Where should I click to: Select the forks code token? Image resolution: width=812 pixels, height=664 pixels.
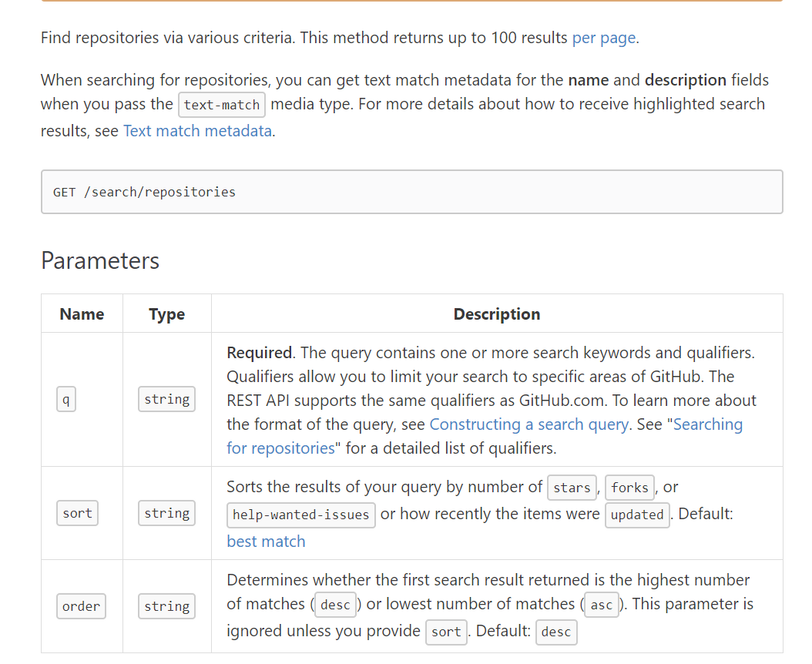(629, 488)
